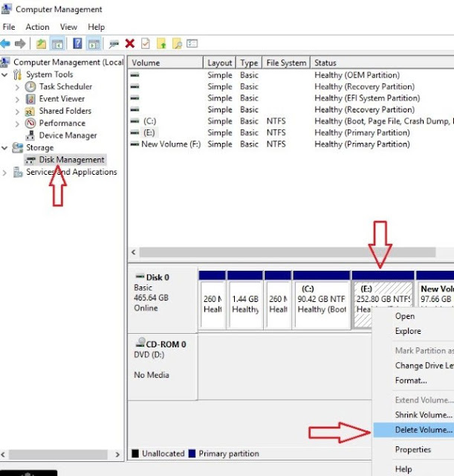Viewport: 454px width, 476px height.
Task: Expand the Shared Folders node
Action: (x=17, y=112)
